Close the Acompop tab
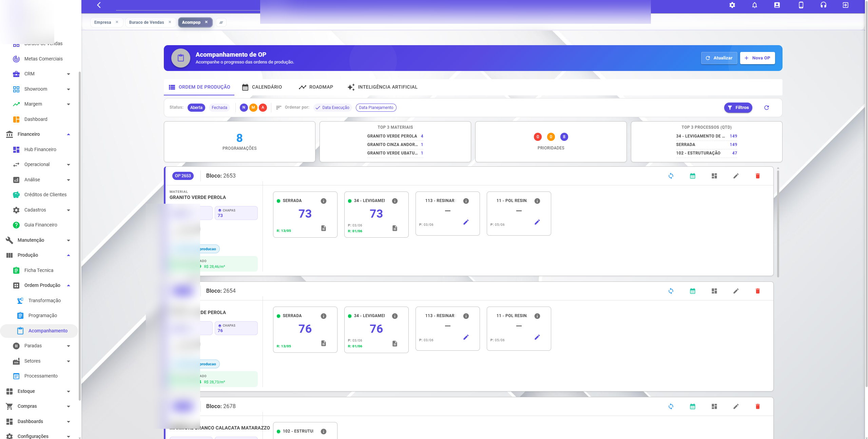This screenshot has width=868, height=439. click(206, 22)
